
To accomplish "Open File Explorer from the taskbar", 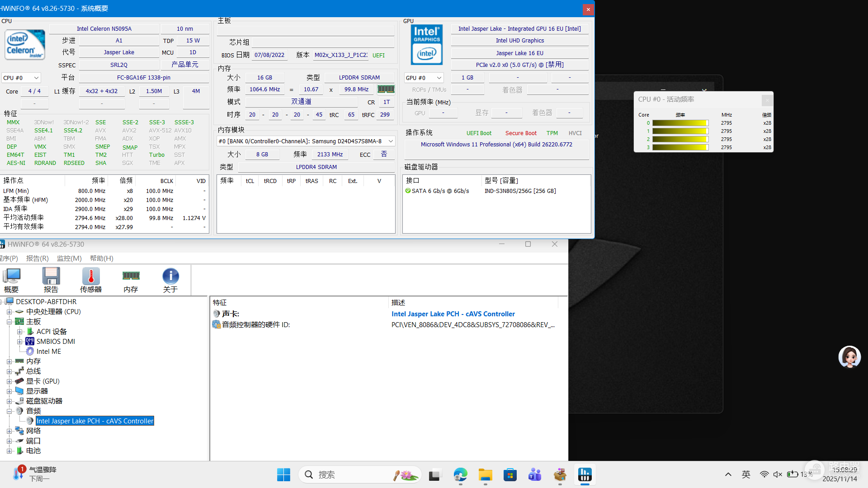I will [485, 474].
